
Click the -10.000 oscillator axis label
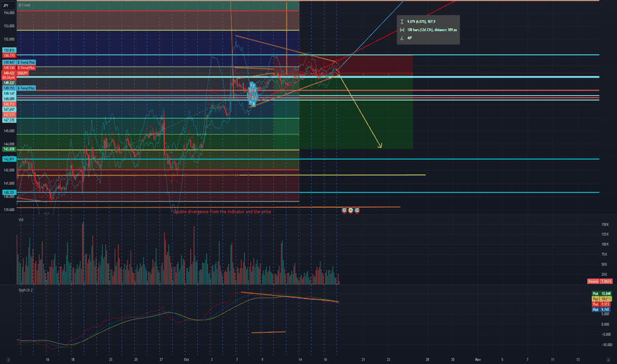click(607, 345)
